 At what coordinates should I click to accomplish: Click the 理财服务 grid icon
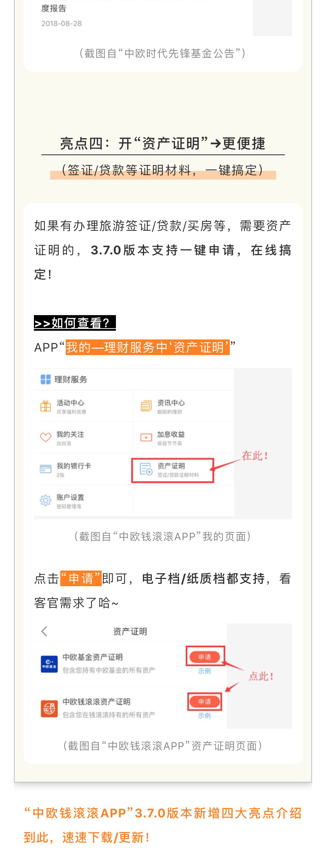[45, 379]
